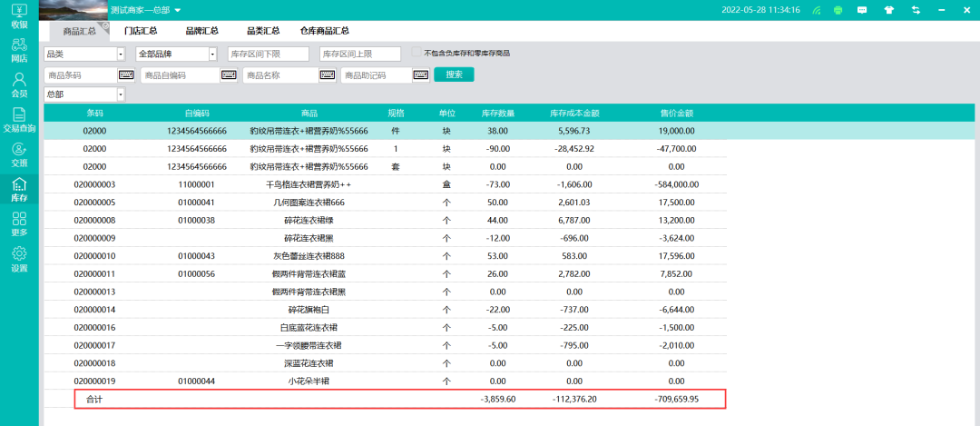The width and height of the screenshot is (980, 426).
Task: Click the green printer icon in title bar
Action: click(838, 10)
